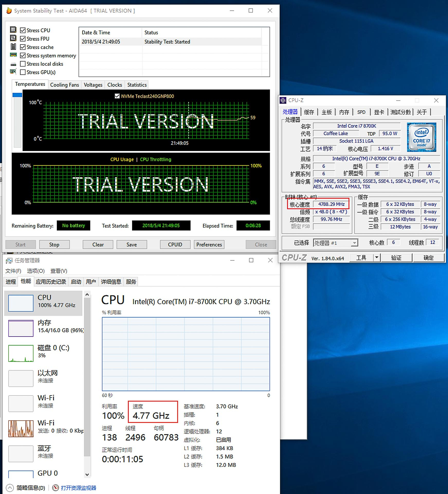Click the Stress FPU percent-chip icon

coord(13,39)
